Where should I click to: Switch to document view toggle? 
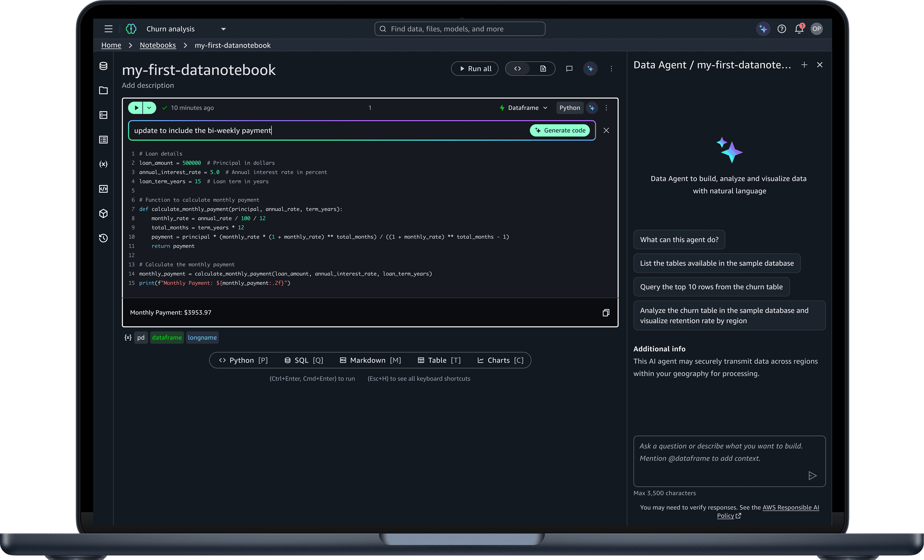pyautogui.click(x=543, y=69)
